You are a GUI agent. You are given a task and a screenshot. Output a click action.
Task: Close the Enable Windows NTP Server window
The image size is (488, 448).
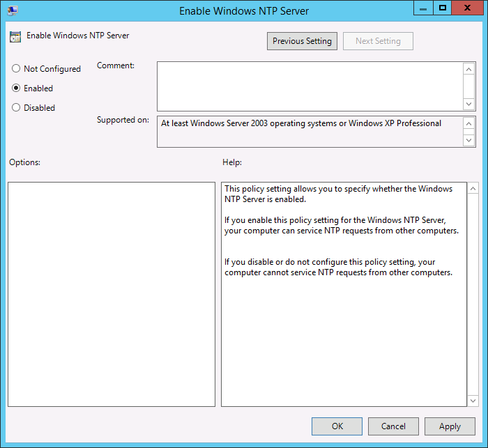pos(468,8)
